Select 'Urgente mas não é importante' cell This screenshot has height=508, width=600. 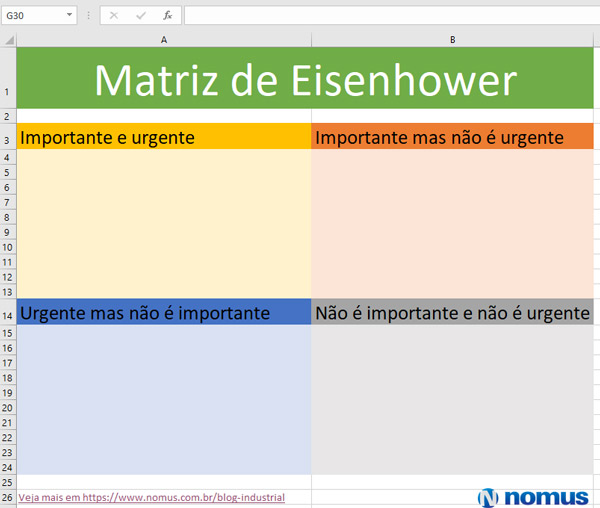(164, 313)
